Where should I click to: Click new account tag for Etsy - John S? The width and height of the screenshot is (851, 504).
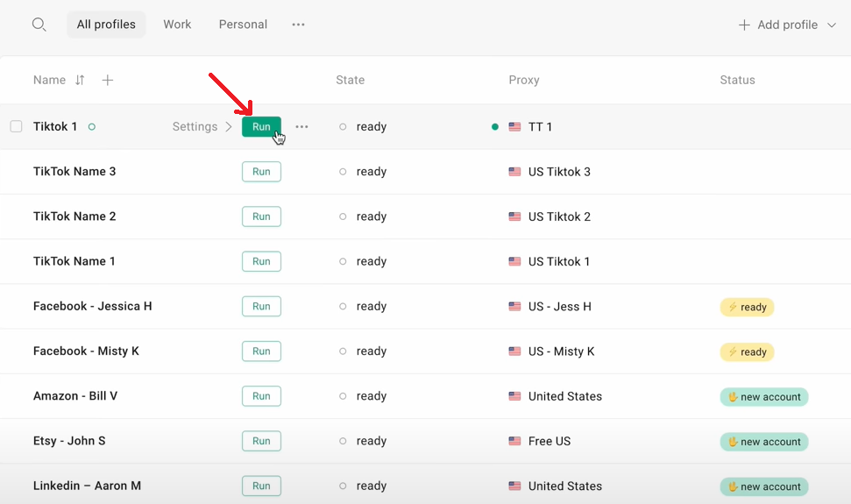764,442
